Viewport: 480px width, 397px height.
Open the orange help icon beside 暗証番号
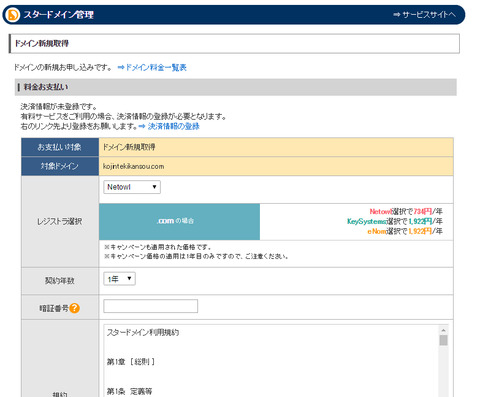click(x=74, y=308)
